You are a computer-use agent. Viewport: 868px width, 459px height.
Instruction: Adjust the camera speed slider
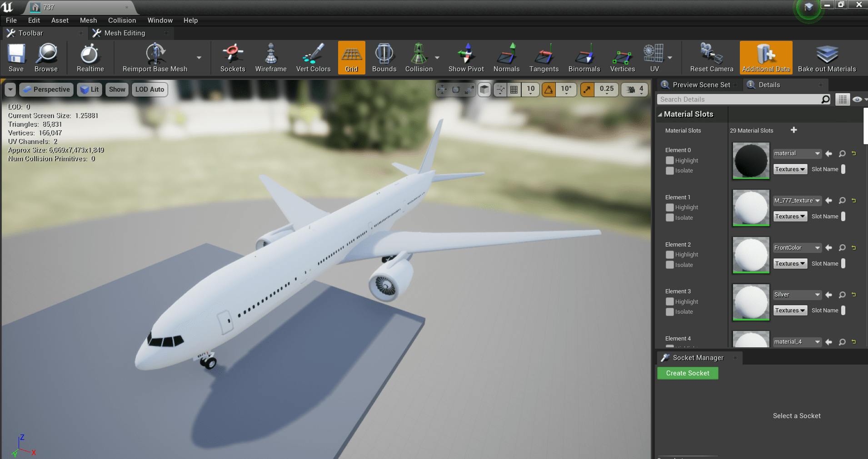point(634,89)
